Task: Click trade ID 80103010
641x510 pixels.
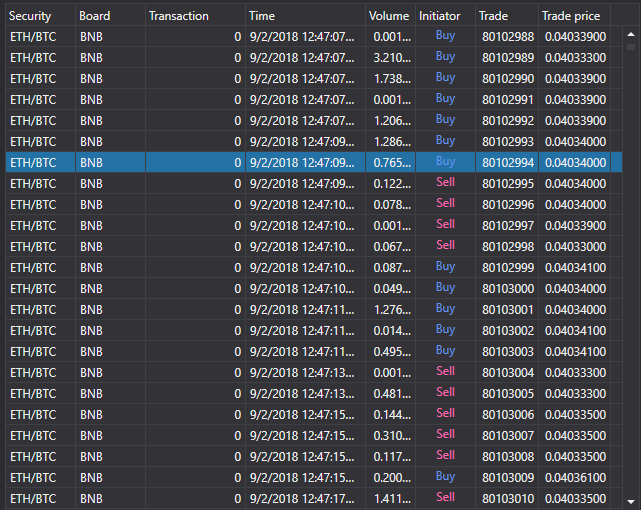Action: pyautogui.click(x=508, y=499)
